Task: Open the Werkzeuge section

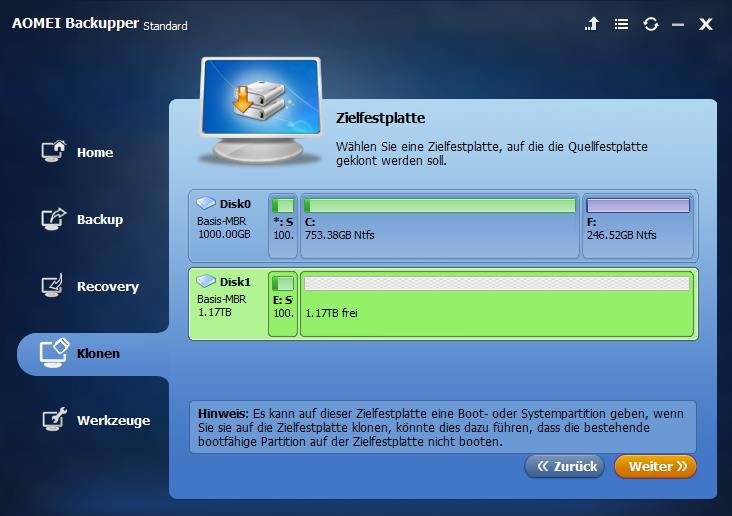Action: (x=113, y=420)
